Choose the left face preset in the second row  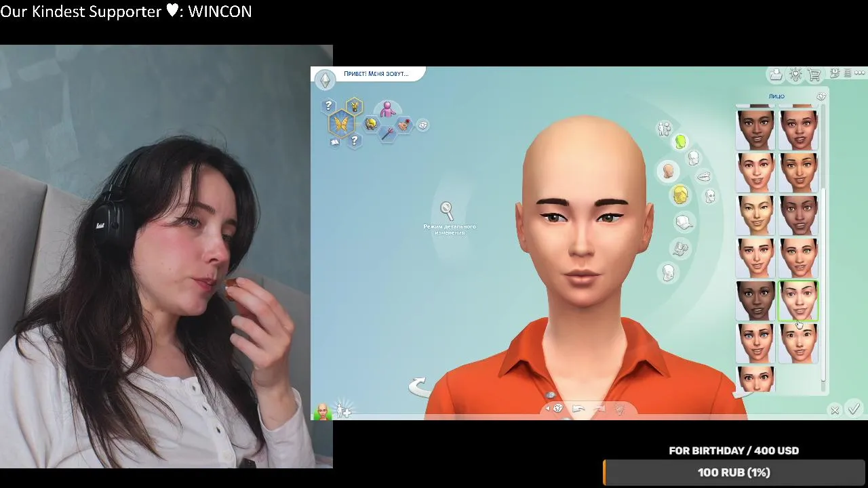[x=755, y=172]
